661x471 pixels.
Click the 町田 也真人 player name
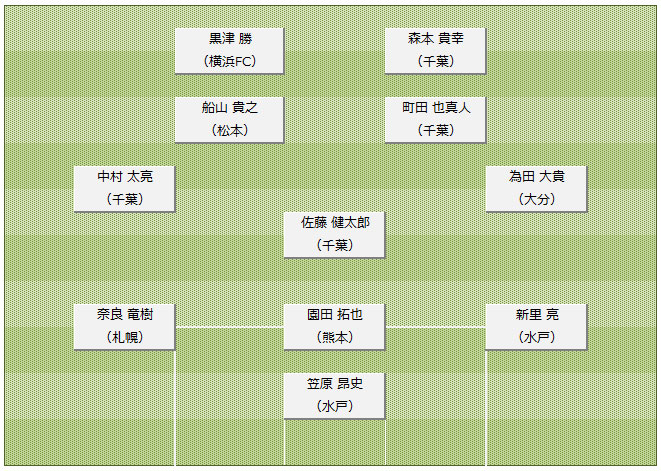[x=435, y=107]
